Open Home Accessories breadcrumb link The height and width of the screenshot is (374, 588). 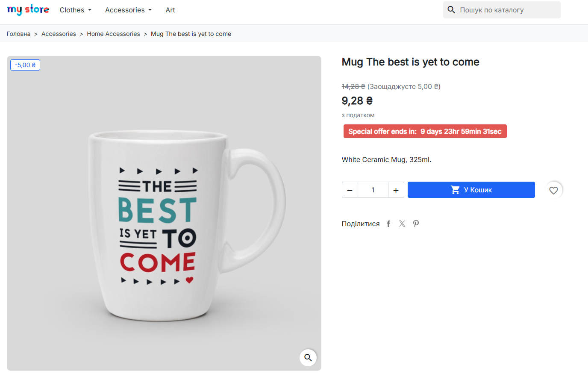click(113, 34)
